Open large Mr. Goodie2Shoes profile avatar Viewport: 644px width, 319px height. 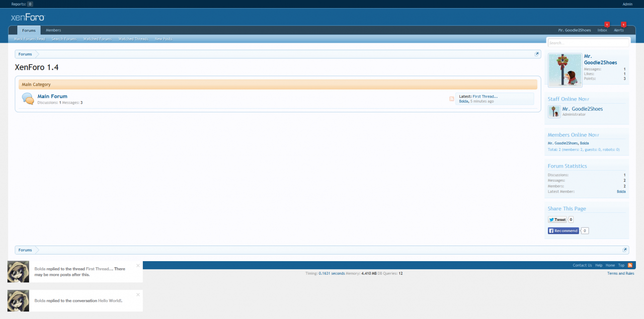[x=565, y=70]
